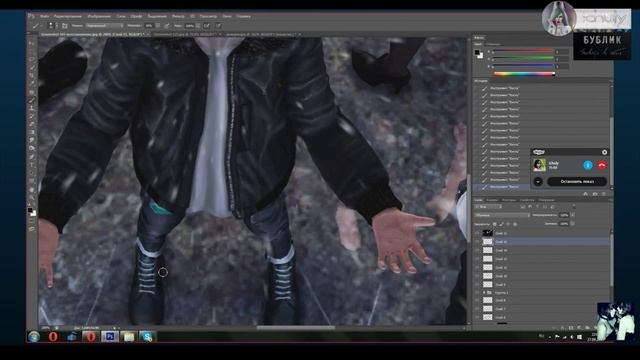
Task: Open the Справка menu
Action: (x=244, y=16)
